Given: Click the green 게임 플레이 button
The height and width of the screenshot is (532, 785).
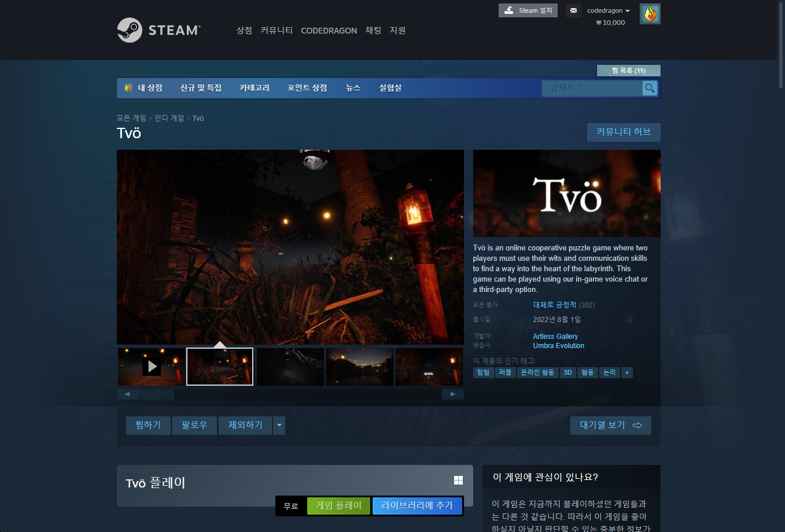Looking at the screenshot, I should pyautogui.click(x=339, y=505).
